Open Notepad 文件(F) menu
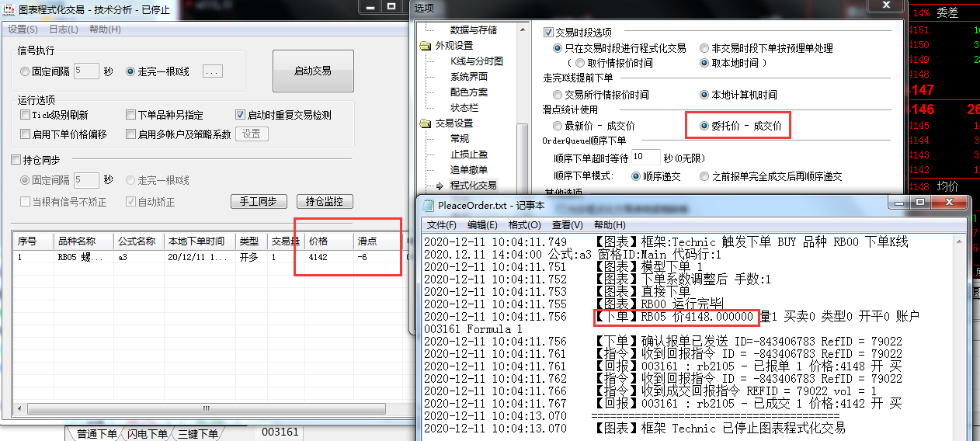The image size is (980, 441). point(442,225)
